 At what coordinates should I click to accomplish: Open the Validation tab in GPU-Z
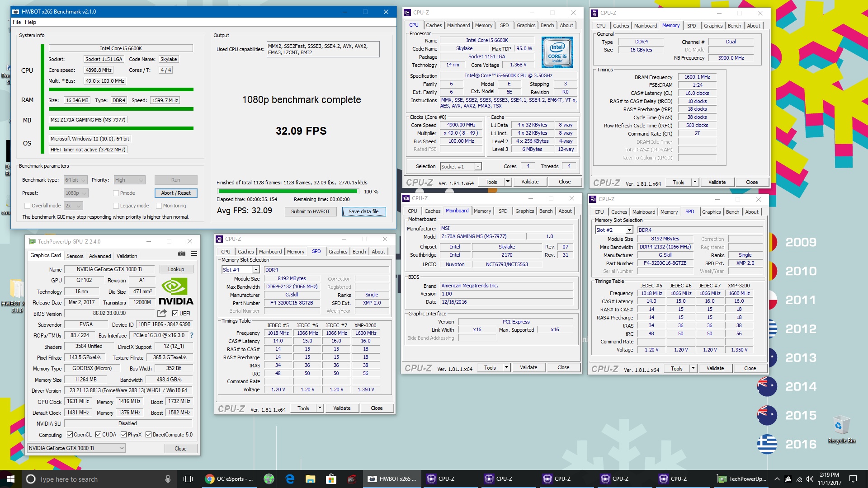(127, 256)
